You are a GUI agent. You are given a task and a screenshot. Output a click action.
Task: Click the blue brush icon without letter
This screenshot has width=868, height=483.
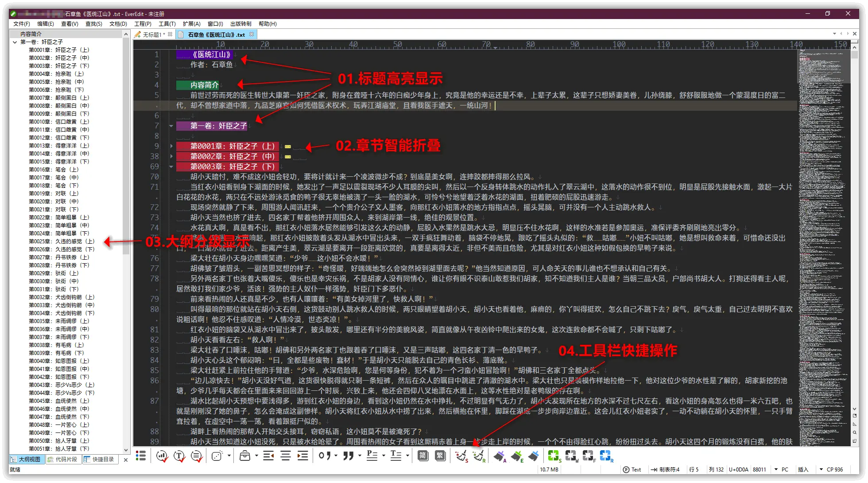534,456
